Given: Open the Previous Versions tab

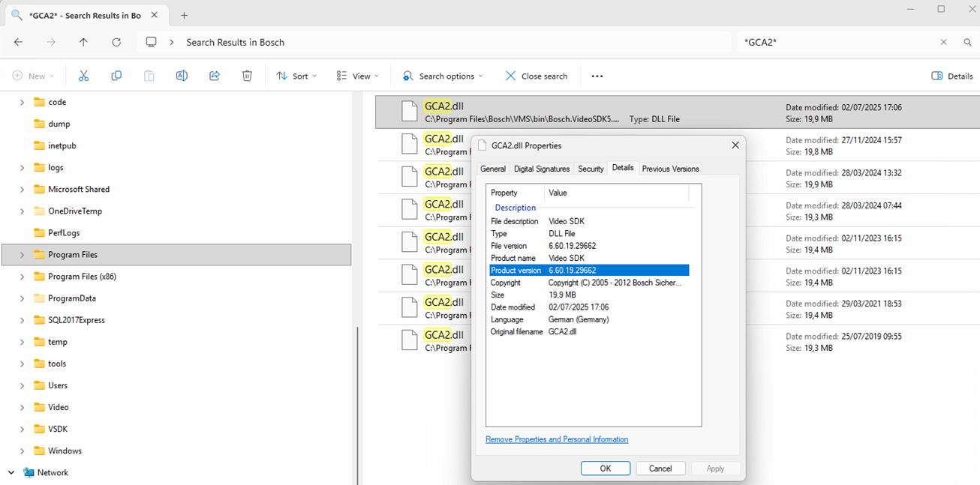Looking at the screenshot, I should [670, 169].
